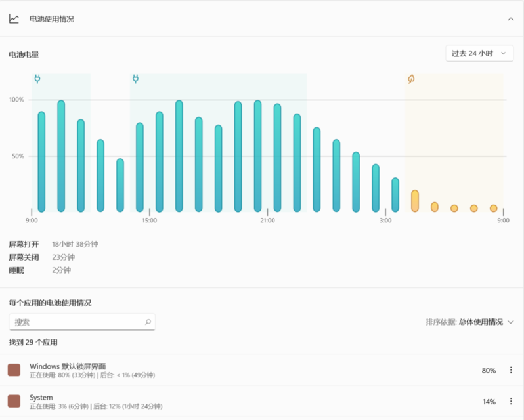Select the System app list entry
Viewport: 524px width, 420px height.
(x=250, y=401)
